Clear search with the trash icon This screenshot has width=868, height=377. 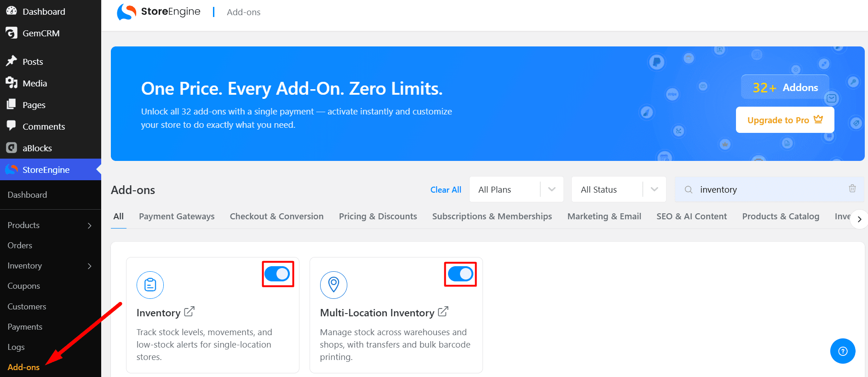tap(852, 188)
